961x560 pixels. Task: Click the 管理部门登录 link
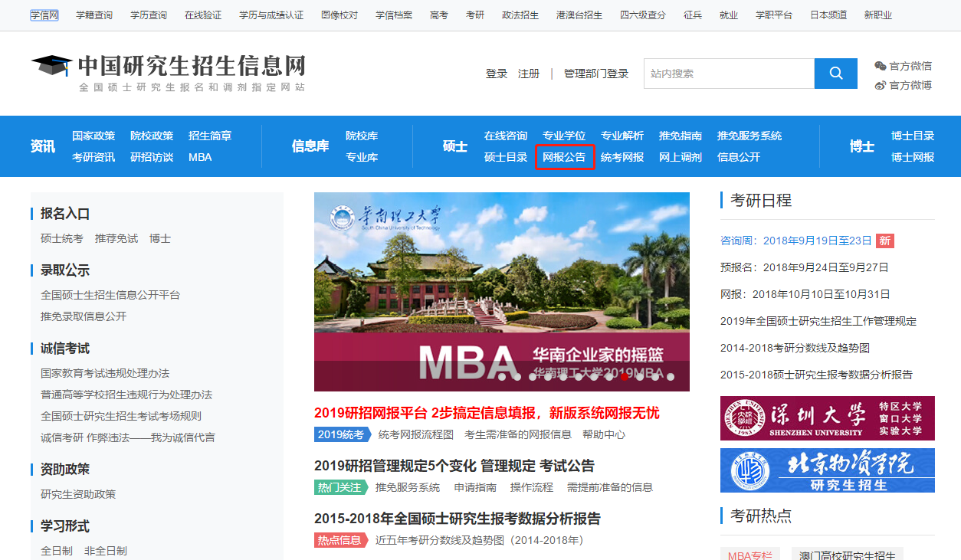[x=596, y=74]
